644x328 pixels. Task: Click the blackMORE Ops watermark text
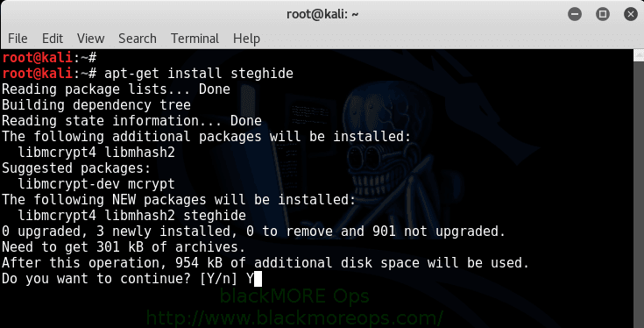coord(295,296)
